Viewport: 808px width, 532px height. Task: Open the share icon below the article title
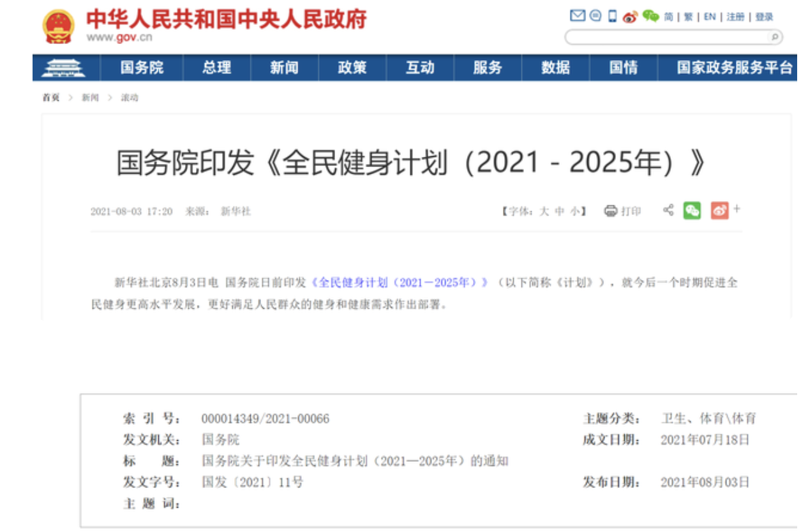[x=668, y=210]
